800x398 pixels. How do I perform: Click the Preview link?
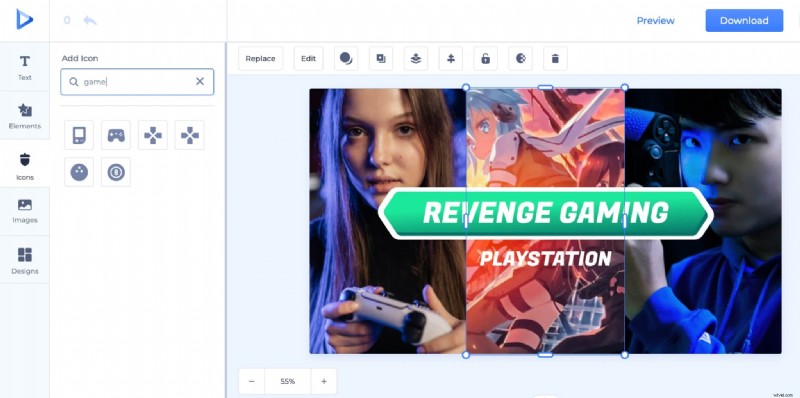655,21
